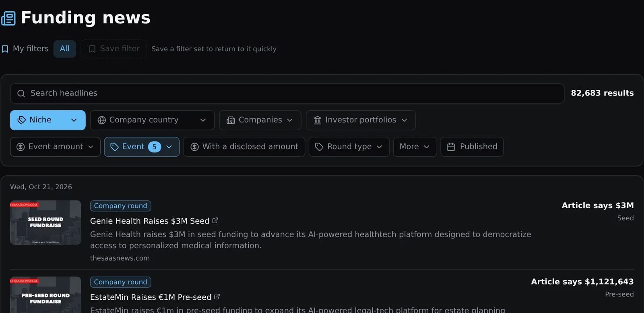This screenshot has width=644, height=313.
Task: Open the Event amount dropdown
Action: [x=55, y=147]
